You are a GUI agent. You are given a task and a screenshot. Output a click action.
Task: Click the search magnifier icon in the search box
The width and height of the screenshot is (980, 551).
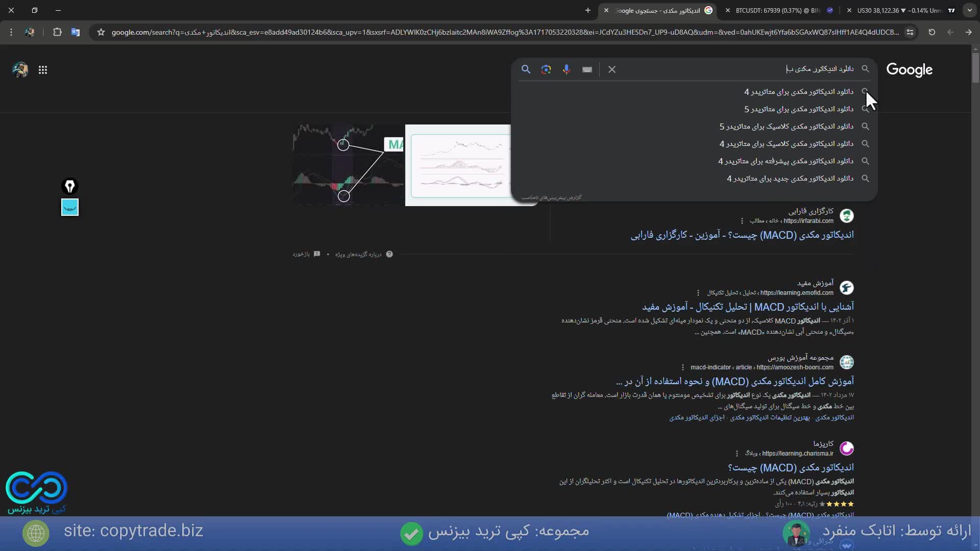(526, 69)
